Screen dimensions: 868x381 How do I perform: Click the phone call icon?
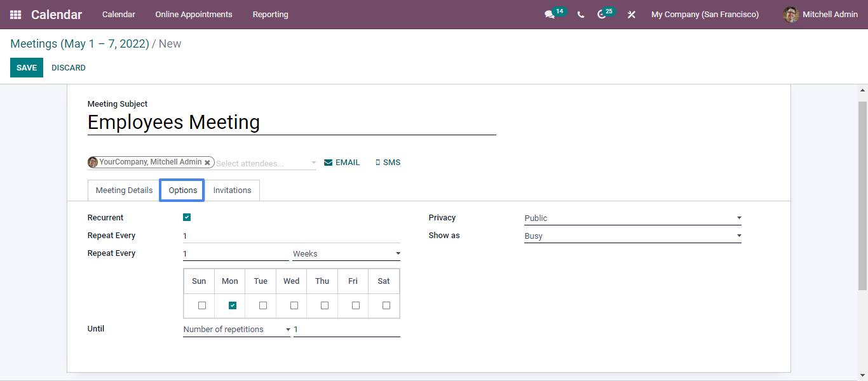click(x=580, y=15)
